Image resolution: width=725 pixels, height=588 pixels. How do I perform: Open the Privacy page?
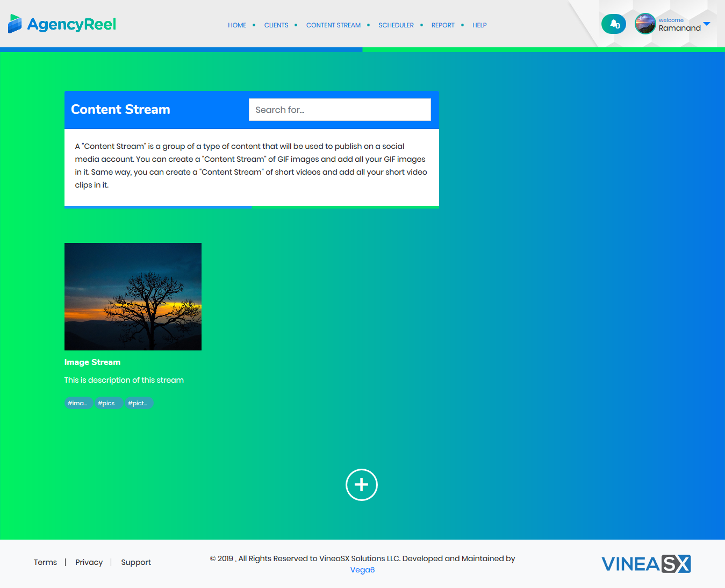tap(89, 562)
